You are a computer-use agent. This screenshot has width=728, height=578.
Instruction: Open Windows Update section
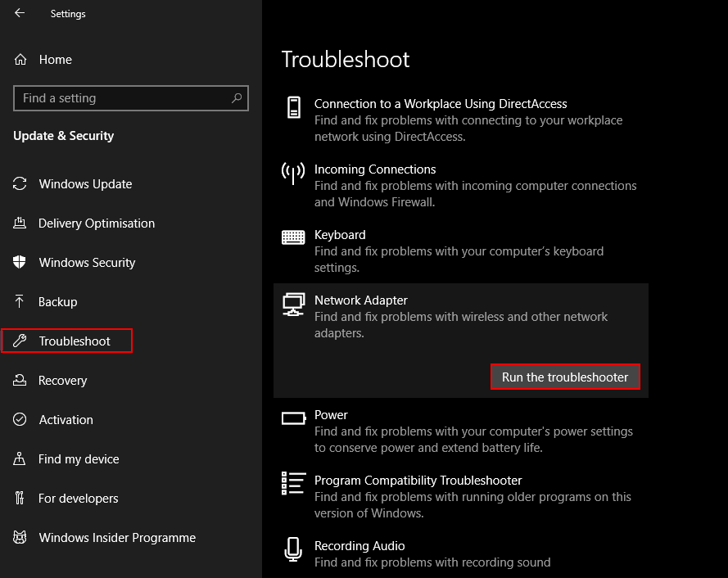(x=85, y=184)
